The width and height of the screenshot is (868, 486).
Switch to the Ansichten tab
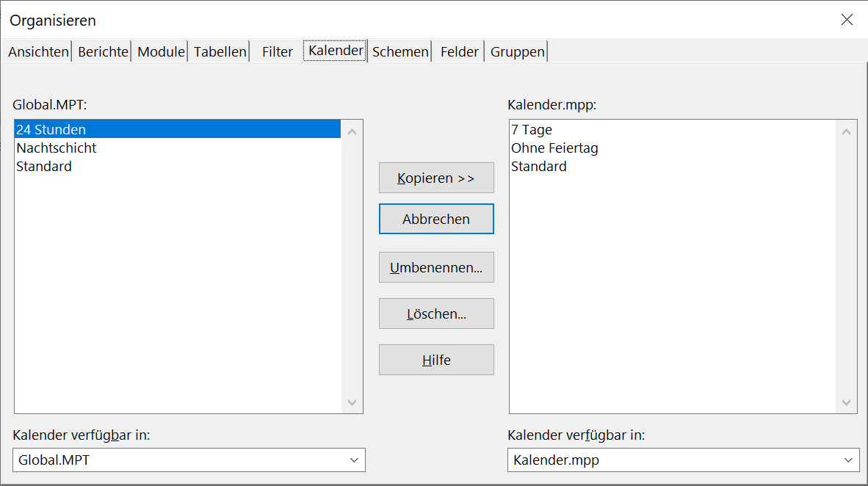[x=37, y=51]
